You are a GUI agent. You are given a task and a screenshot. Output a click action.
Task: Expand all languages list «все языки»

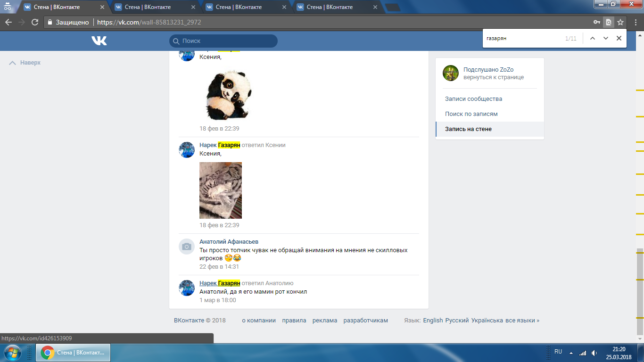(x=522, y=321)
